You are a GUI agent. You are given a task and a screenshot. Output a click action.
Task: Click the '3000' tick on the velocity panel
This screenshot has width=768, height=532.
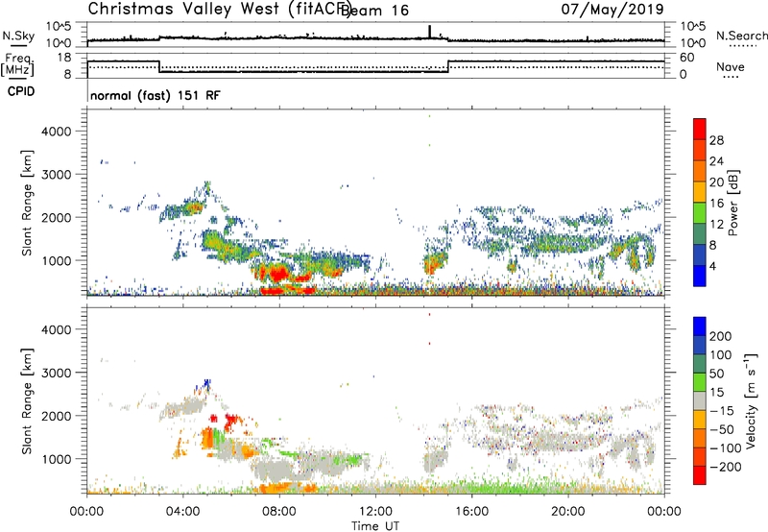pyautogui.click(x=57, y=373)
